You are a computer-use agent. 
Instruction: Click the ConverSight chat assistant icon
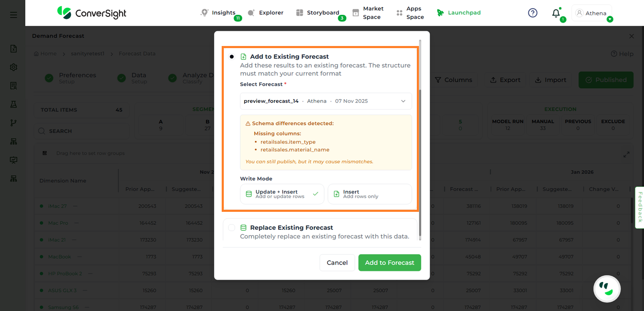click(606, 289)
